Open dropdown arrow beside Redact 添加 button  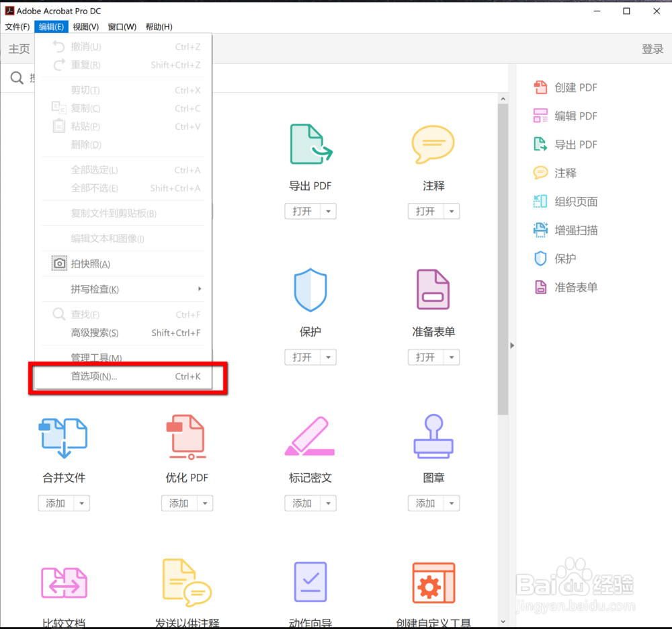(x=329, y=503)
